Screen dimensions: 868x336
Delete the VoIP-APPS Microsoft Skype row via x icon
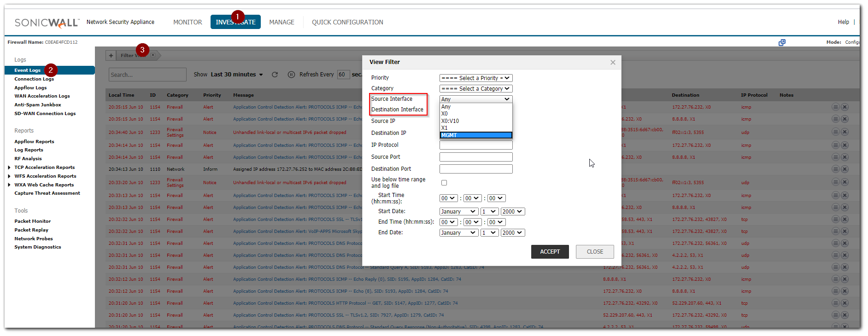click(x=845, y=231)
